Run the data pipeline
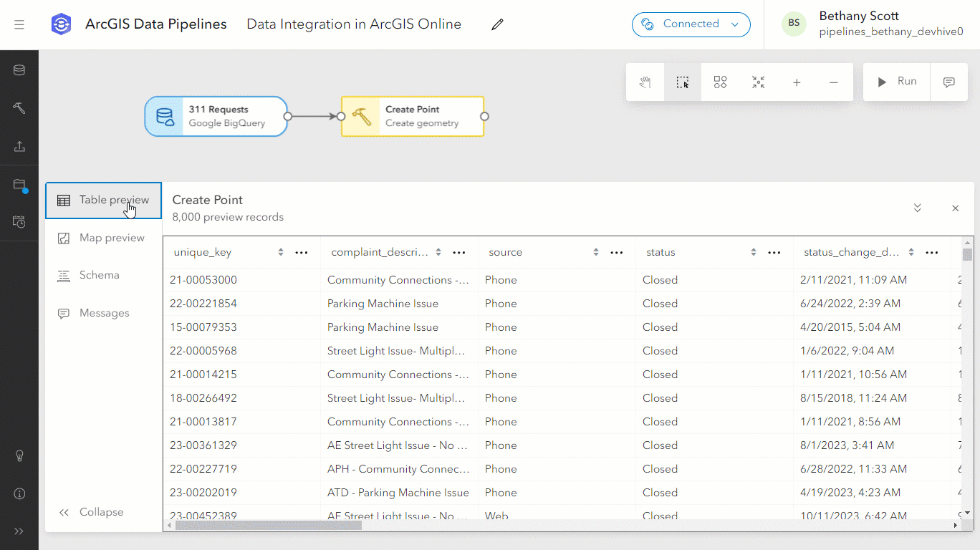 tap(897, 82)
